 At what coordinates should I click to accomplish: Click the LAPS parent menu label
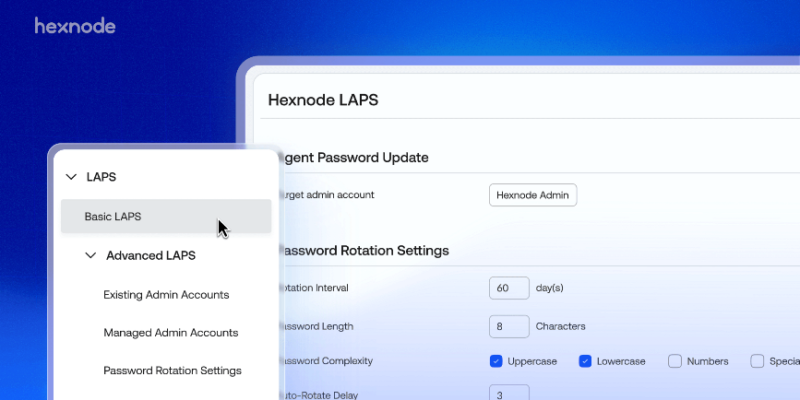point(101,177)
